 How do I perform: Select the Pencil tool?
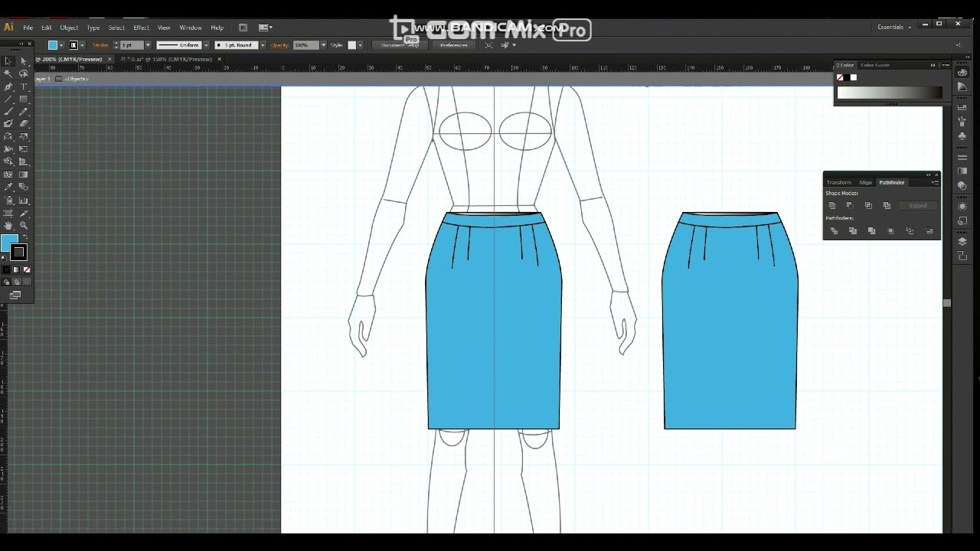click(24, 111)
